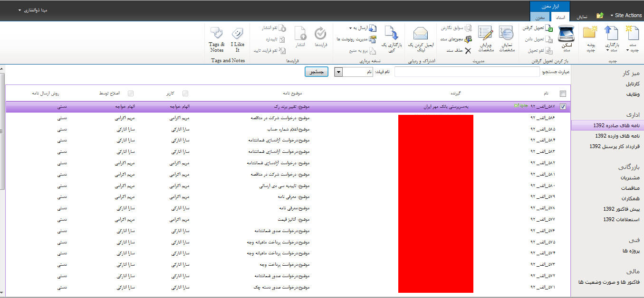Click Delete Document (حذف سند) X icon
The image size is (644, 298).
click(468, 51)
